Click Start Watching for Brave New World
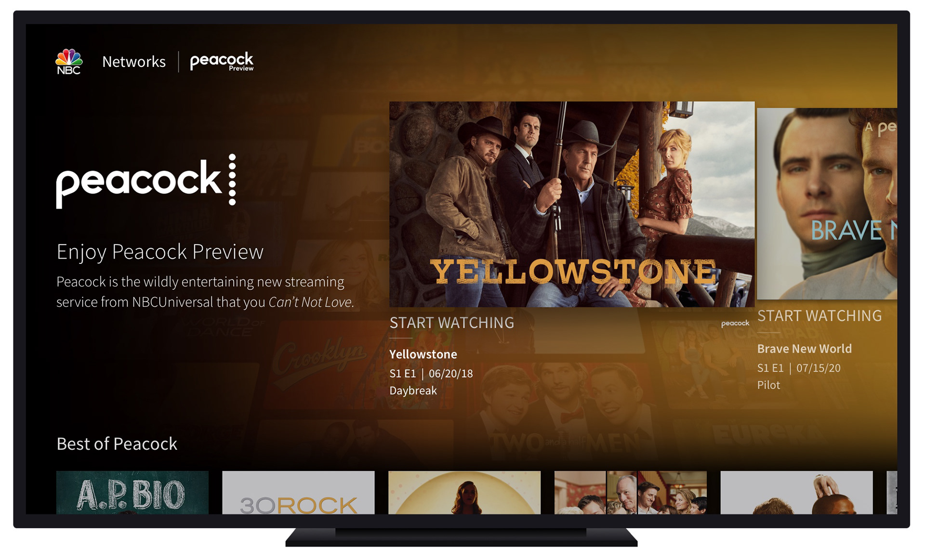Image resolution: width=925 pixels, height=560 pixels. pos(819,316)
